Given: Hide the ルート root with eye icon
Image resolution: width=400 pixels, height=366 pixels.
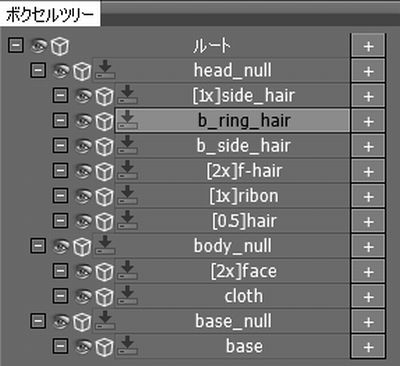Looking at the screenshot, I should coord(39,46).
